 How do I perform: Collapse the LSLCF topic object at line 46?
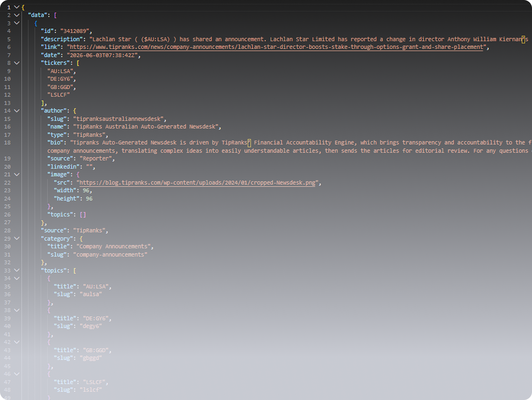(17, 374)
